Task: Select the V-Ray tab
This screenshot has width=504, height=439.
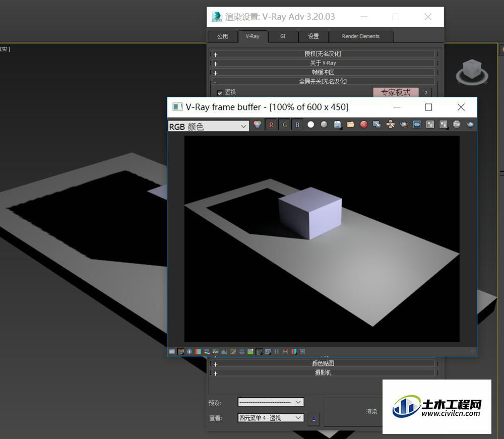Action: click(253, 36)
